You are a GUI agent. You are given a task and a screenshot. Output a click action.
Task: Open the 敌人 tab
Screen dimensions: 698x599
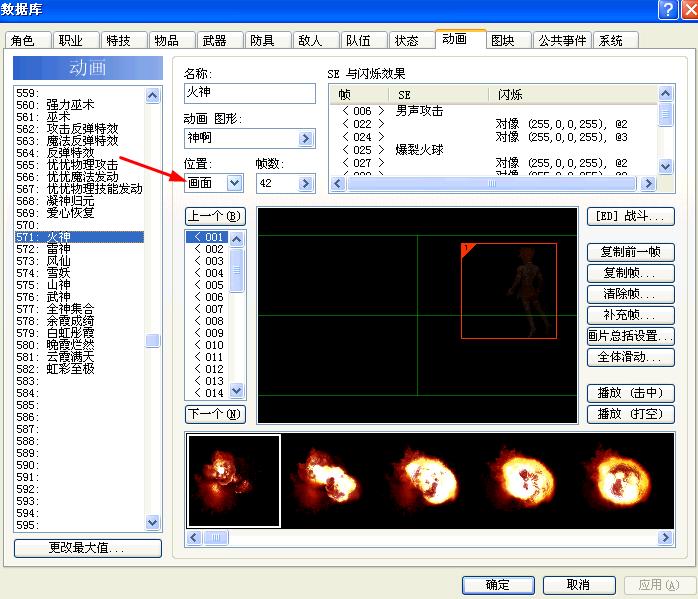coord(315,40)
